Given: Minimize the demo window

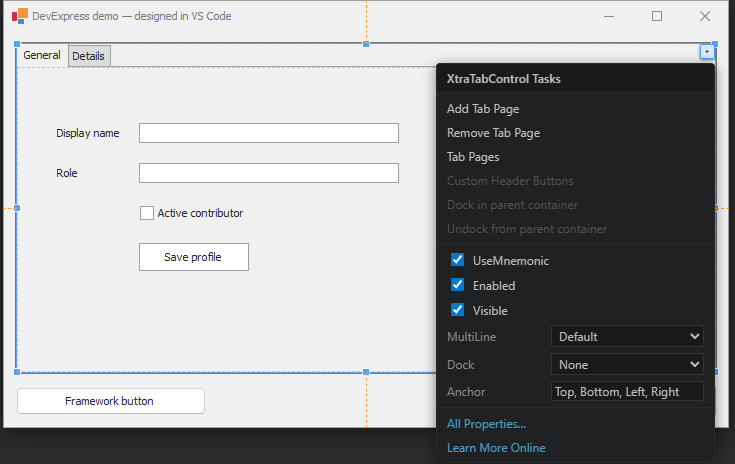Looking at the screenshot, I should tap(609, 16).
